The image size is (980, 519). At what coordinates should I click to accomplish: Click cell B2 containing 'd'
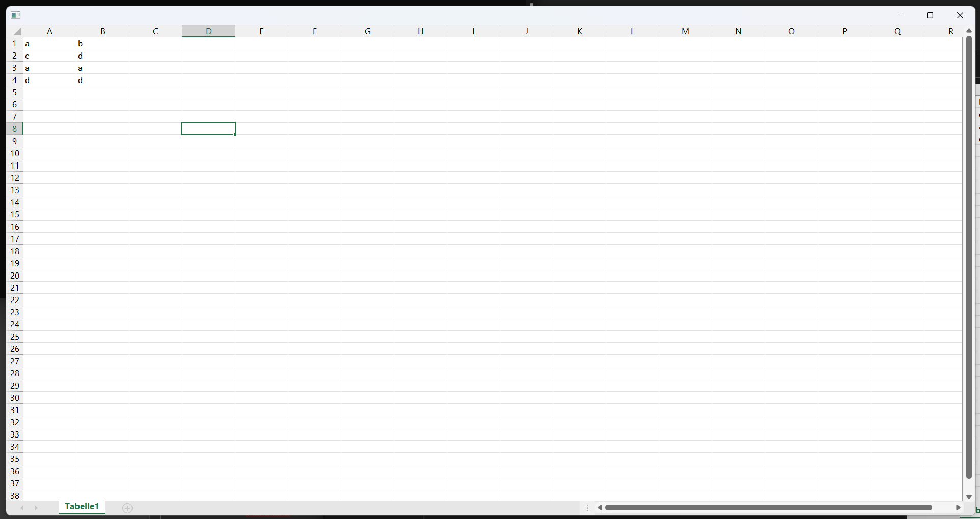coord(103,56)
